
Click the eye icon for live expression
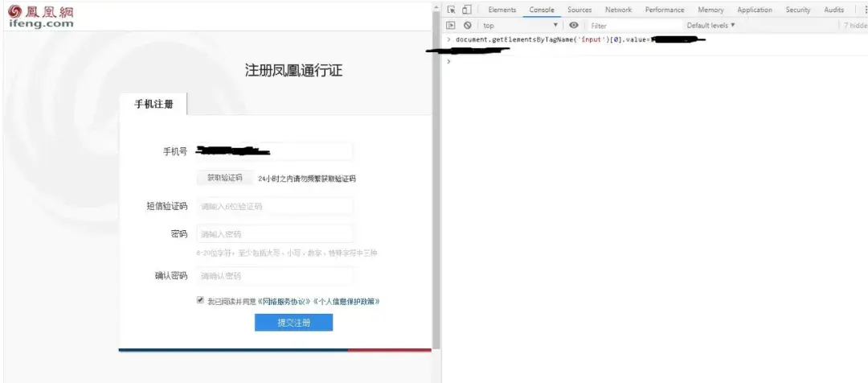pyautogui.click(x=574, y=25)
